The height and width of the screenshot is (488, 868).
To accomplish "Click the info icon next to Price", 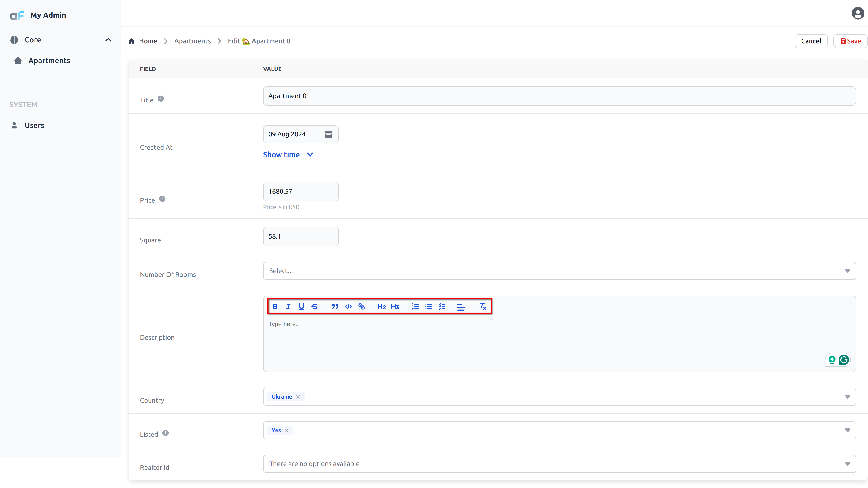I will pyautogui.click(x=162, y=199).
